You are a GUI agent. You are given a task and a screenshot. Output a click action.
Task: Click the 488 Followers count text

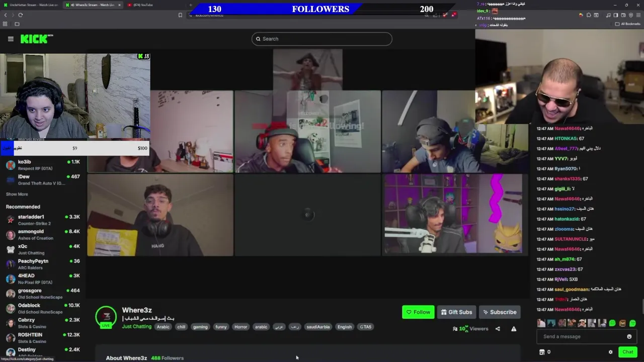pos(168,358)
